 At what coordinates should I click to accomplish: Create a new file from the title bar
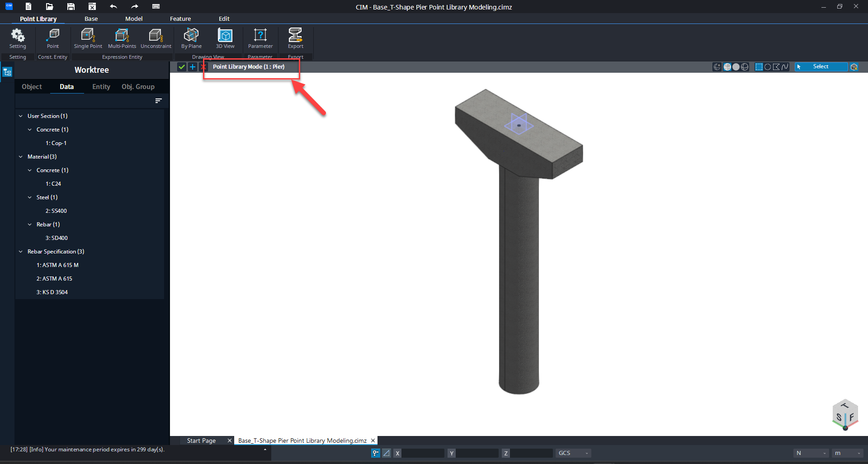[x=28, y=6]
